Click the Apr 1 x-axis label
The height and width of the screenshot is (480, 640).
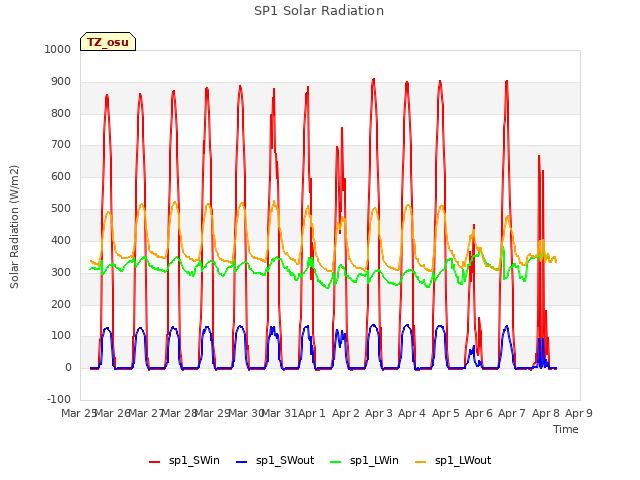point(312,413)
